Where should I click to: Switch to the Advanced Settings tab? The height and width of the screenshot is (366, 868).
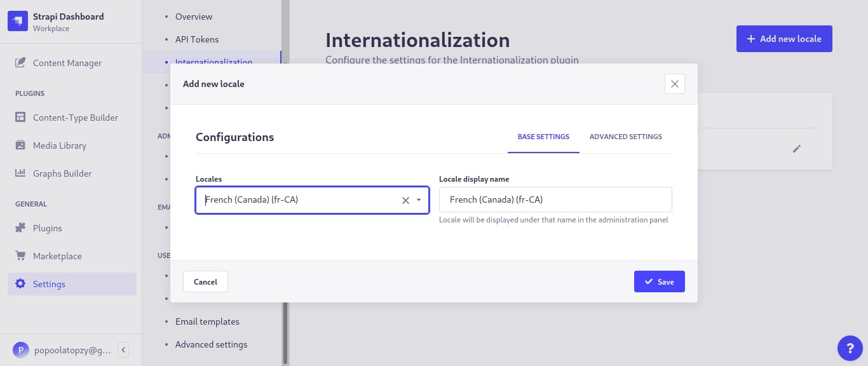click(625, 137)
